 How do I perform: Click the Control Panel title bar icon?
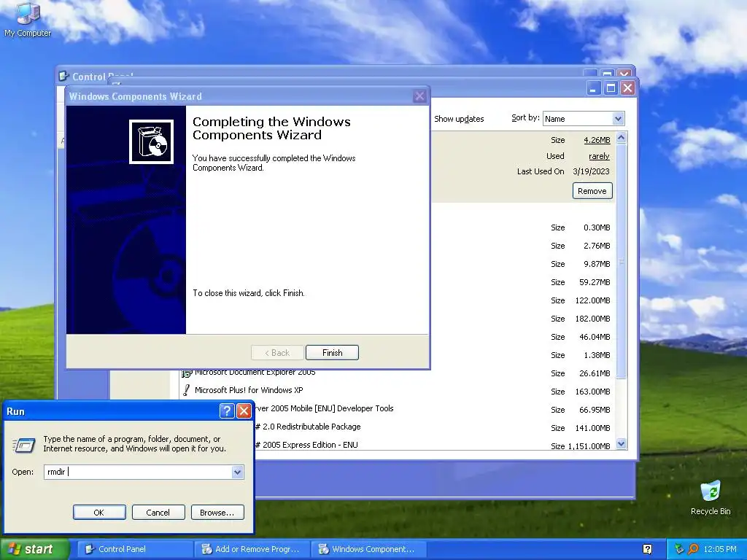tap(63, 76)
